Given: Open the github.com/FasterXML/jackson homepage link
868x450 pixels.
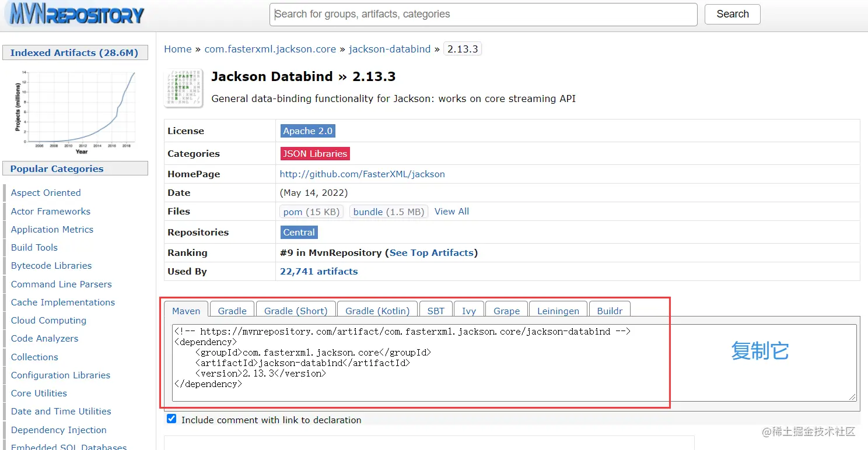Looking at the screenshot, I should pyautogui.click(x=362, y=174).
